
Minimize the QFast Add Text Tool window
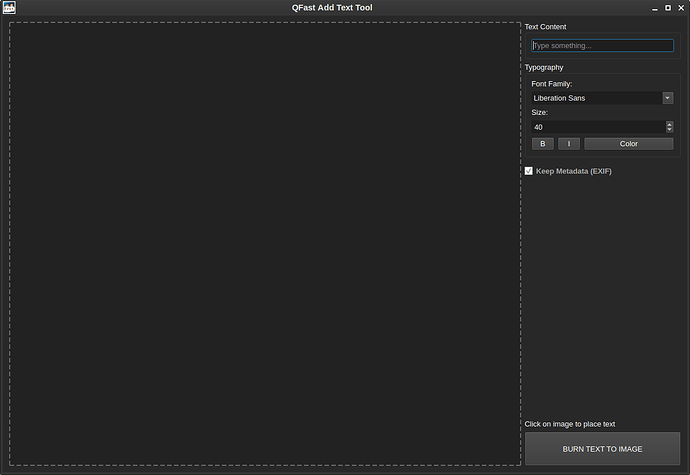(655, 8)
